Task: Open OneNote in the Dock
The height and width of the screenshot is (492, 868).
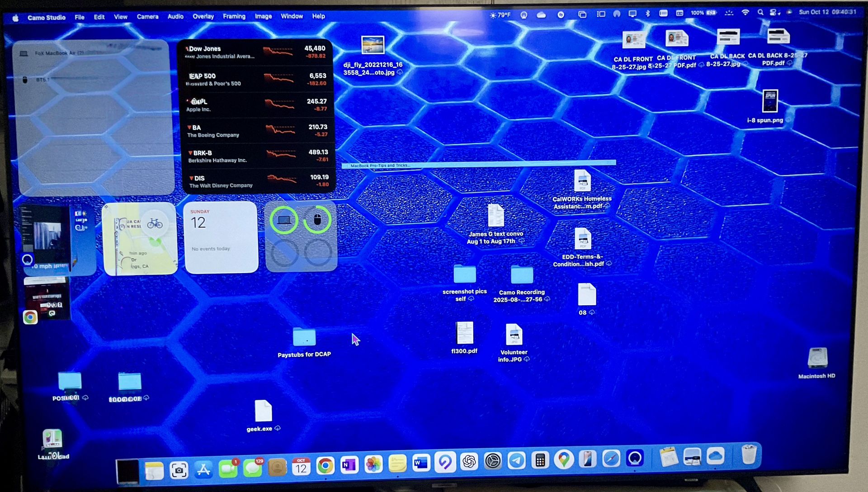Action: pyautogui.click(x=349, y=465)
